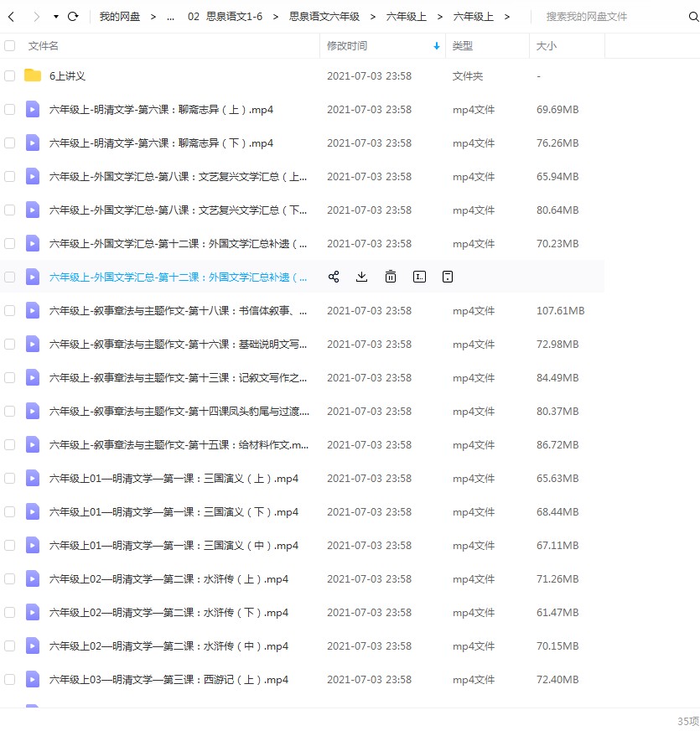Click video icon of 第十四课凤头豹尾与过渡 file

tap(32, 411)
